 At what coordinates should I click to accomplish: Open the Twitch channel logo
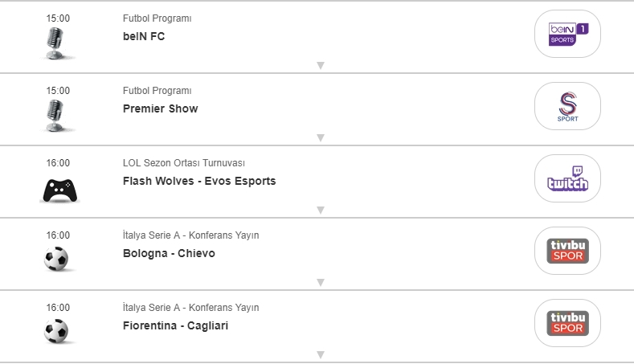tap(567, 178)
